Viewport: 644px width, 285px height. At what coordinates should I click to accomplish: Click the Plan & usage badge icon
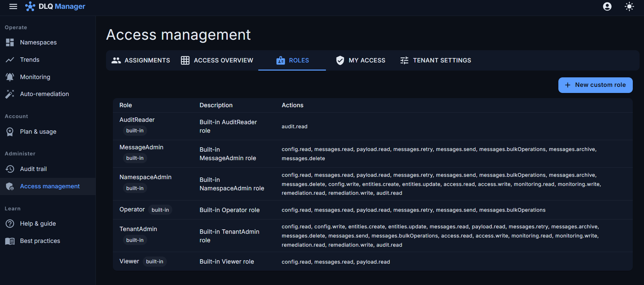click(x=10, y=132)
